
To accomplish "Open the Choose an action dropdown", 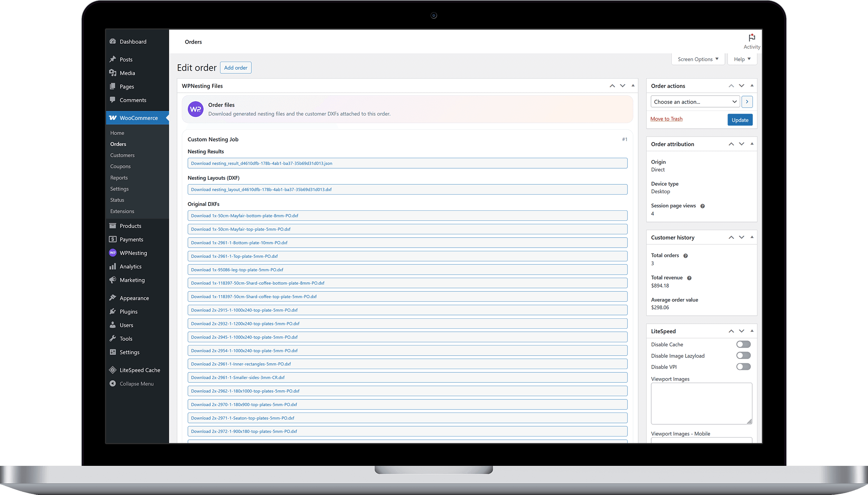I will pyautogui.click(x=695, y=102).
